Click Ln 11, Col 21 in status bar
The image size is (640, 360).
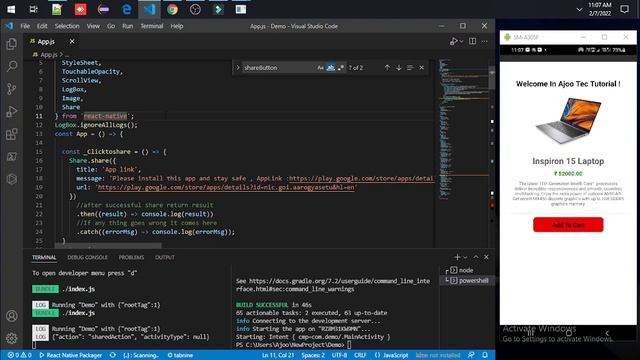coord(278,355)
